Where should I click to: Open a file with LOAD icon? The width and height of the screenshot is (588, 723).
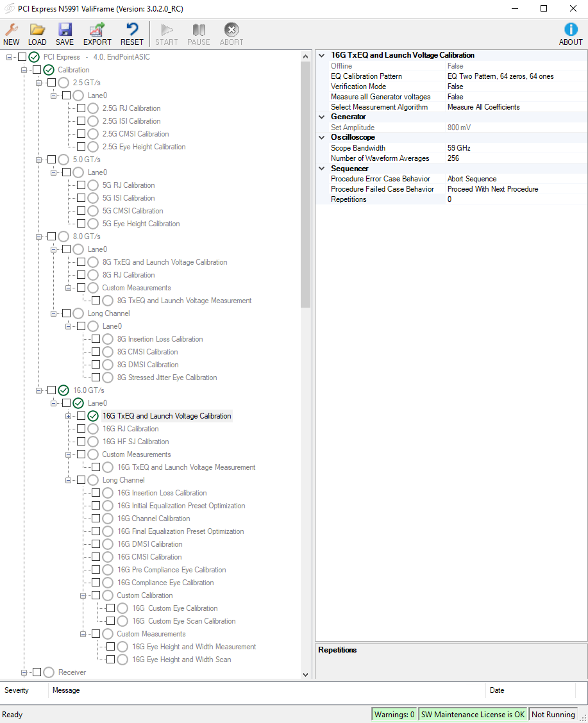(37, 29)
